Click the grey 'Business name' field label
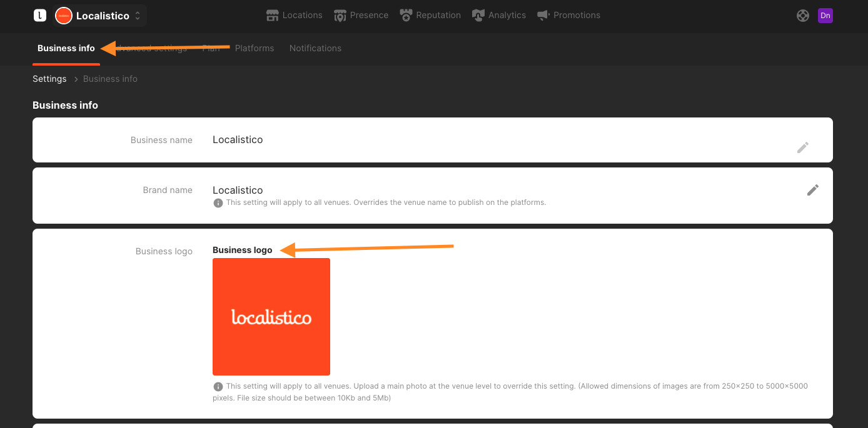868x428 pixels. pyautogui.click(x=161, y=140)
